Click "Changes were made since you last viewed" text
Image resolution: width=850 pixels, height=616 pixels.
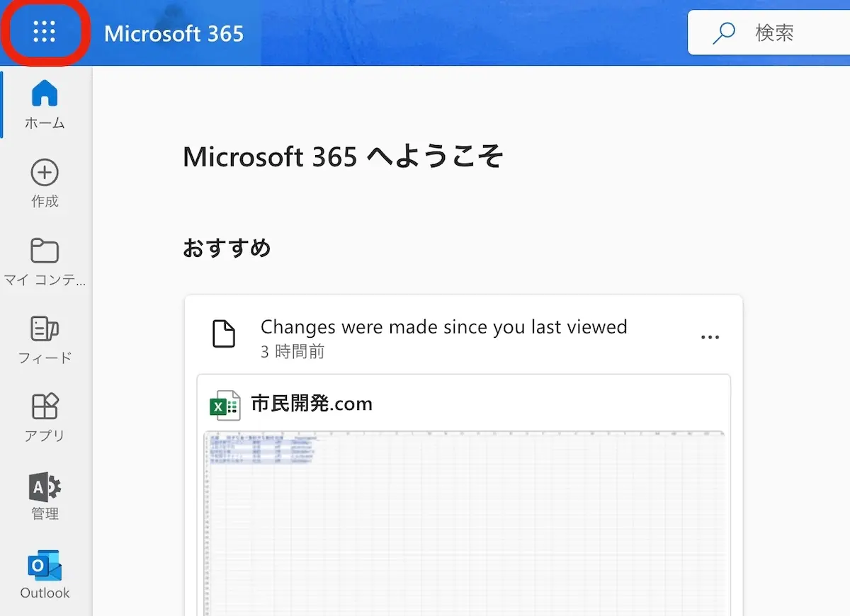pyautogui.click(x=443, y=326)
